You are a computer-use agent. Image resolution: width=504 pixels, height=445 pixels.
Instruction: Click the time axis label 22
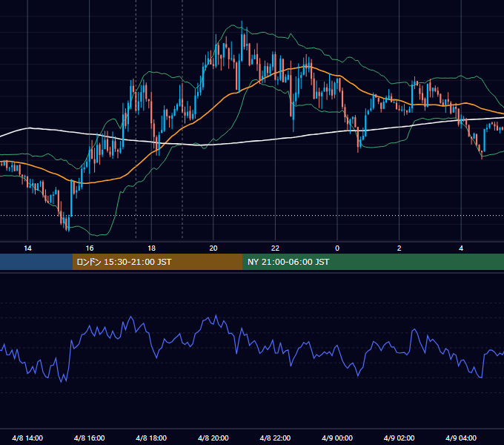275,248
